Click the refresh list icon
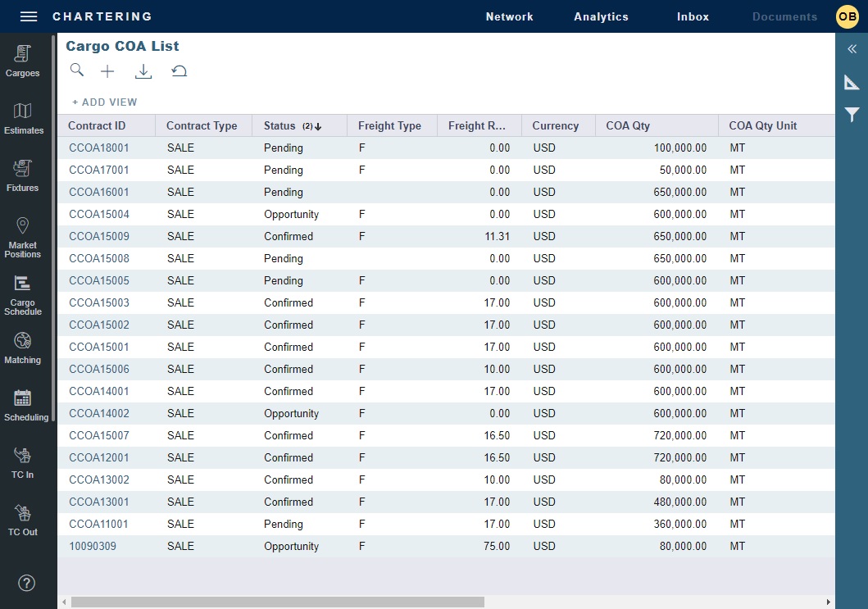 (180, 71)
